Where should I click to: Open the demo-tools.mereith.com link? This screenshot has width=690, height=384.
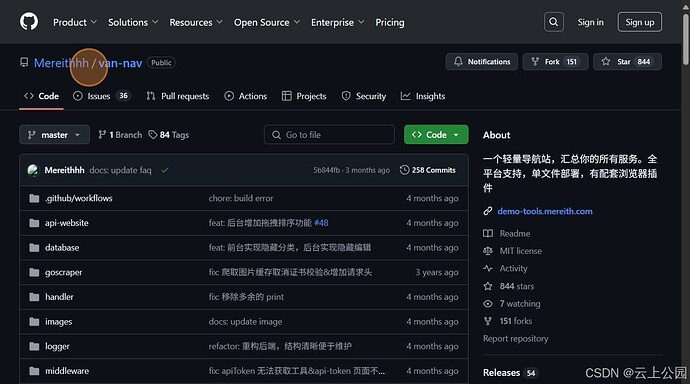click(545, 211)
